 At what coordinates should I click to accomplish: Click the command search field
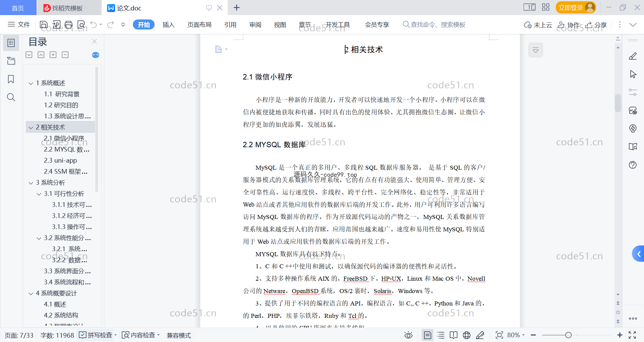click(434, 24)
